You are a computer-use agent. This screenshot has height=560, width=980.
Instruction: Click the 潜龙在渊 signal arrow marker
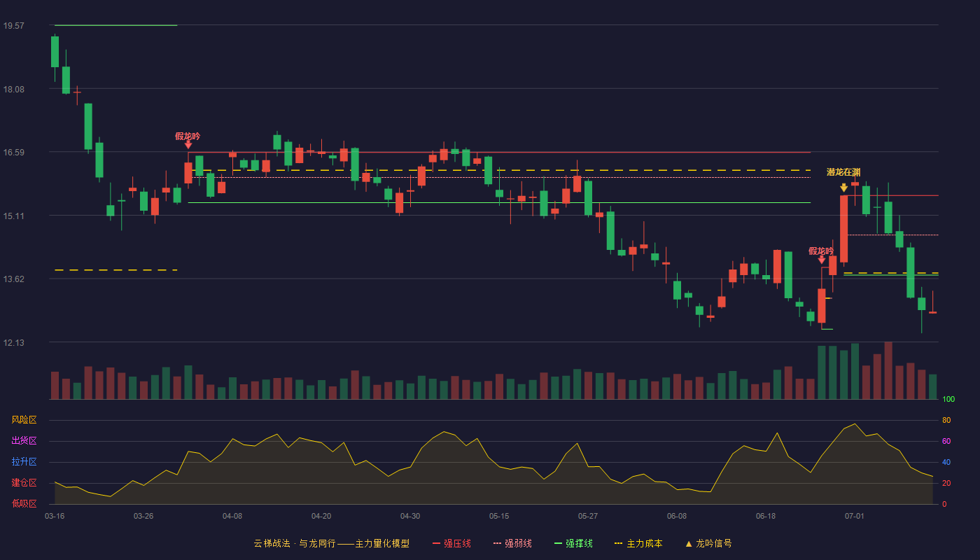click(x=843, y=188)
